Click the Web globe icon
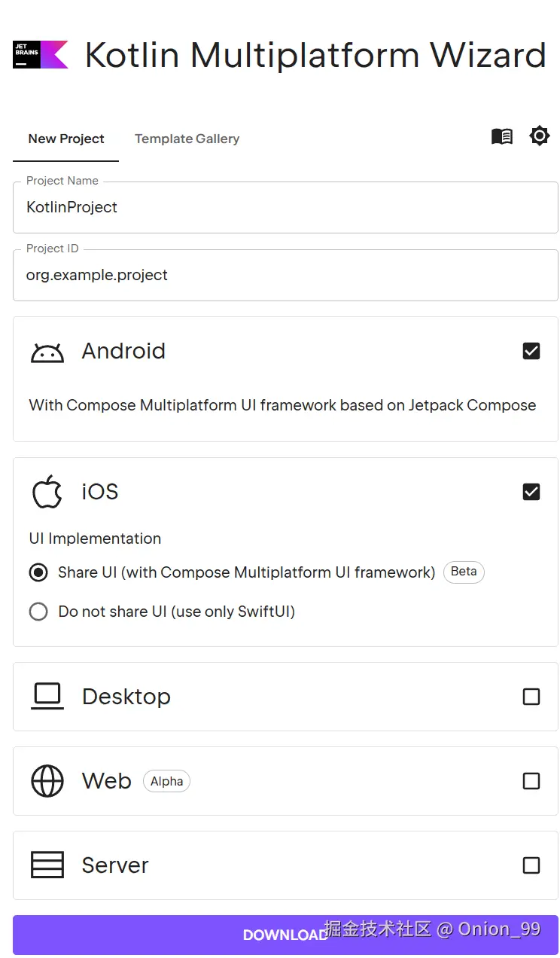 pos(47,781)
